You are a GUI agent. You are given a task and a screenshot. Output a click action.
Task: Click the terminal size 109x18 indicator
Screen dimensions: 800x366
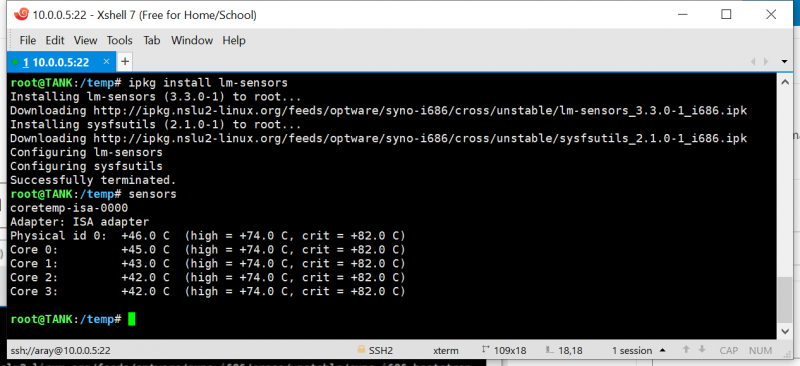pos(503,351)
